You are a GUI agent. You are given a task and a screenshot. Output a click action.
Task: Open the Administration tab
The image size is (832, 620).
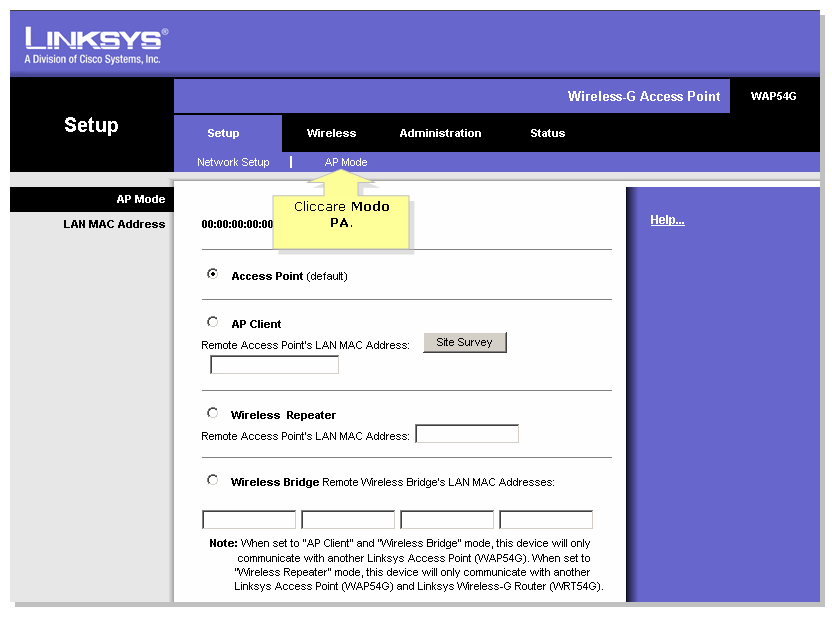point(440,133)
